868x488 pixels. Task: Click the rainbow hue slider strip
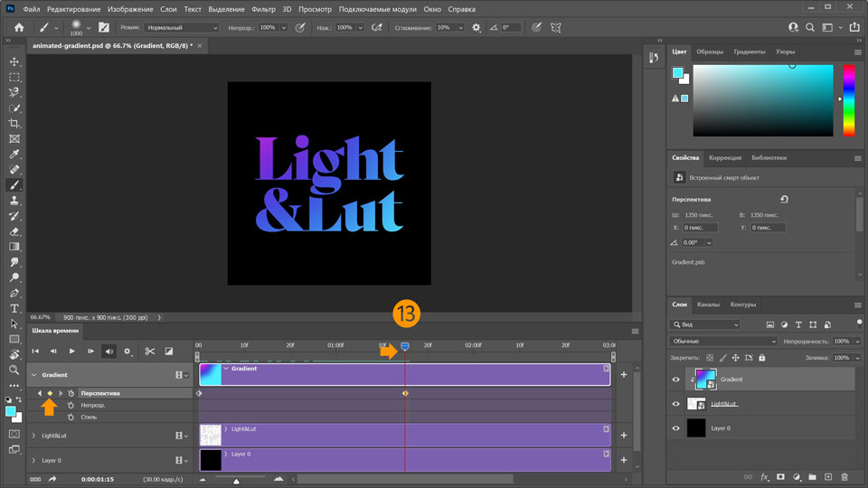pyautogui.click(x=848, y=99)
